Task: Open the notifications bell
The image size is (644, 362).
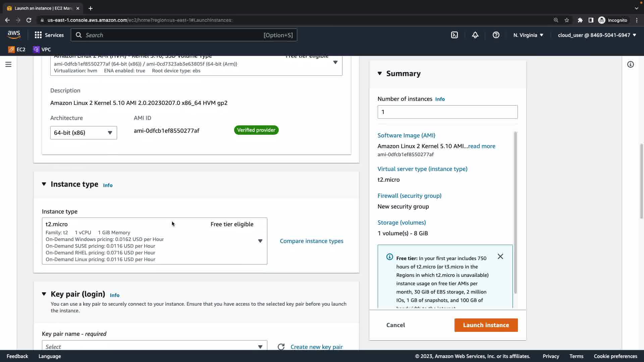Action: 475,35
